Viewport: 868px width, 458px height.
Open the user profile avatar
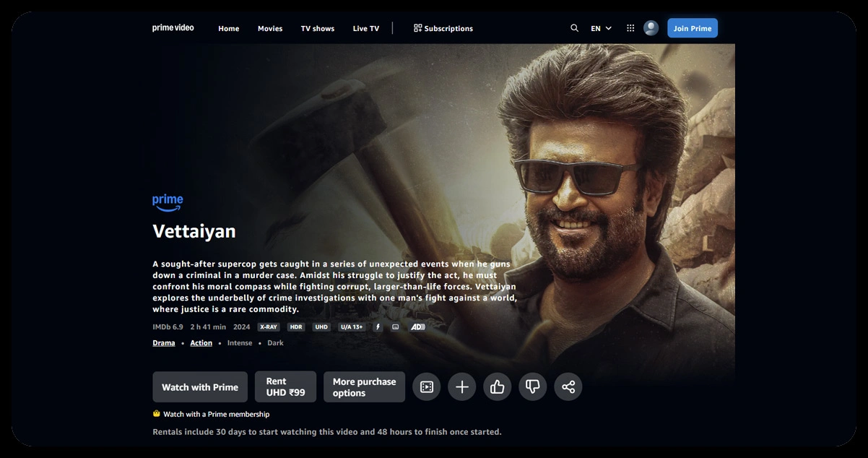(651, 28)
